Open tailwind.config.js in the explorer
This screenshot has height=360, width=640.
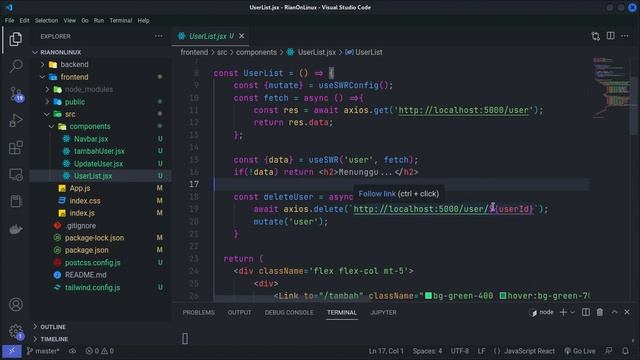tap(100, 287)
